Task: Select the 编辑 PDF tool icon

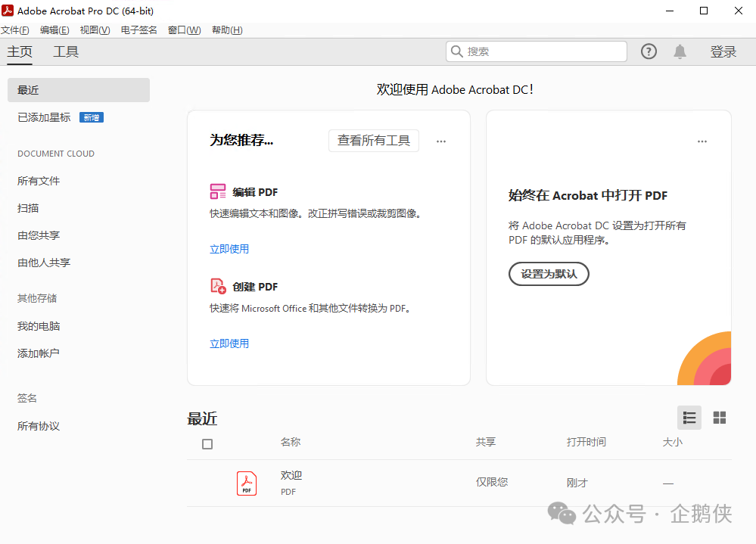Action: [x=216, y=191]
